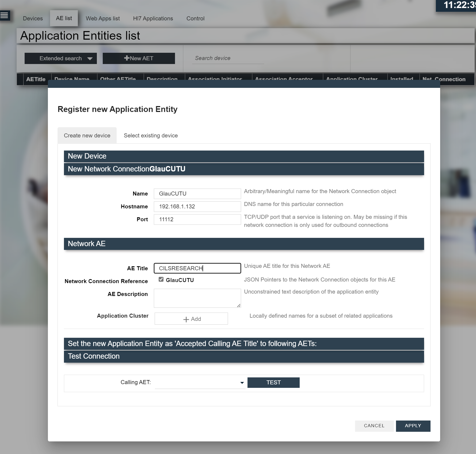The image size is (476, 454).
Task: Collapse the New Network Connection GlauCUTU section
Action: 243,169
